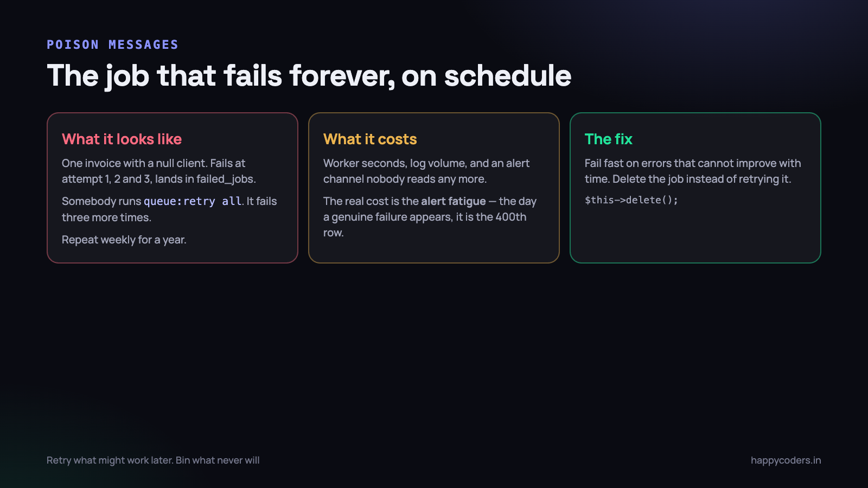Open the happycoders.in footer link
The image size is (868, 488).
pyautogui.click(x=786, y=460)
